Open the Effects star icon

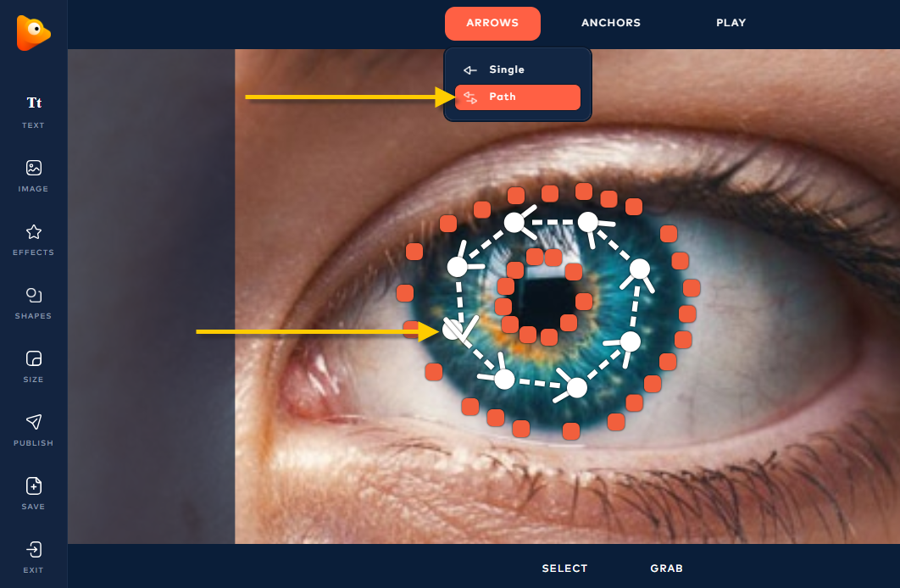coord(33,232)
